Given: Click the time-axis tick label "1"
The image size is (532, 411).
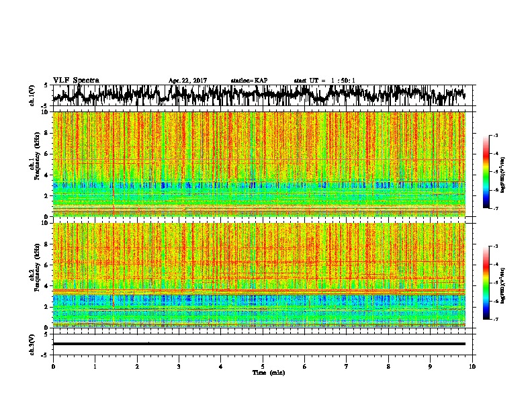Looking at the screenshot, I should pos(95,367).
